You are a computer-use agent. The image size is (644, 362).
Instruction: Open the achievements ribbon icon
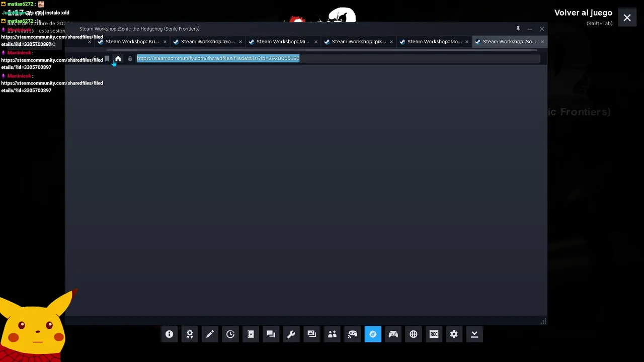pos(190,334)
